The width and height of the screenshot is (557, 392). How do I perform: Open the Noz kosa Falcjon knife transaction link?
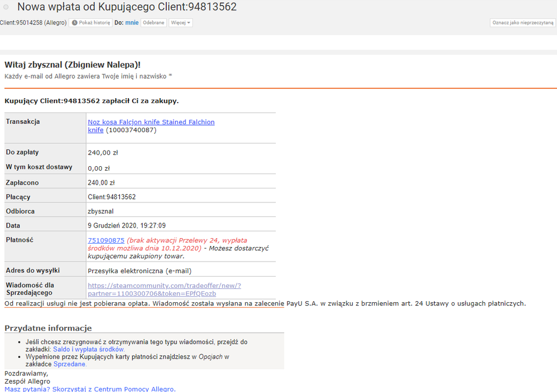151,122
